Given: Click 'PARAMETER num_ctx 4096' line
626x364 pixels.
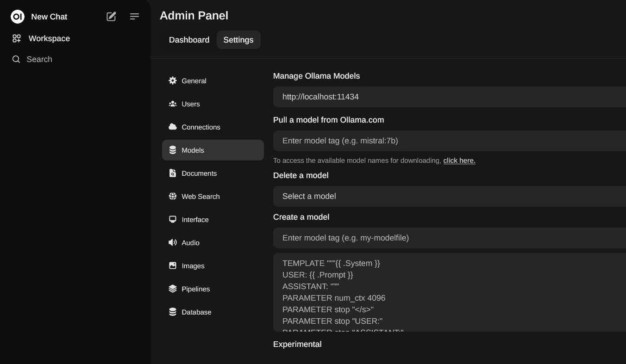Looking at the screenshot, I should click(334, 298).
